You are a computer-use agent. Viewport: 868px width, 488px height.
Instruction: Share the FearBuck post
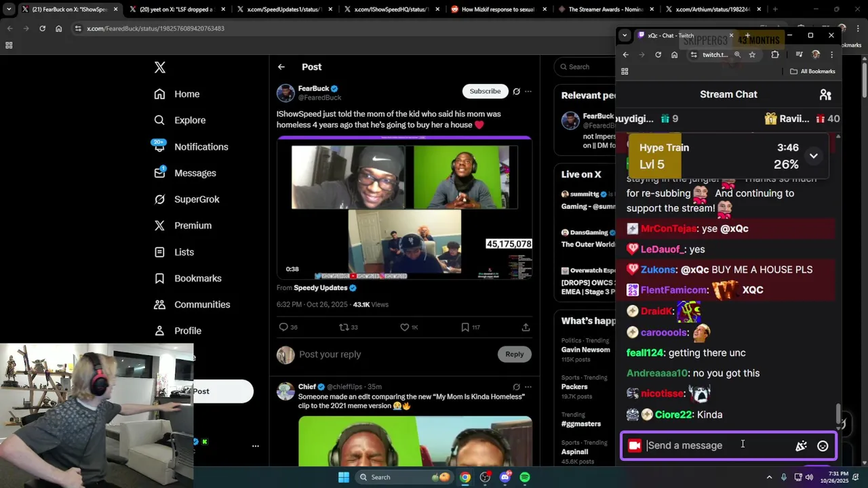(526, 327)
